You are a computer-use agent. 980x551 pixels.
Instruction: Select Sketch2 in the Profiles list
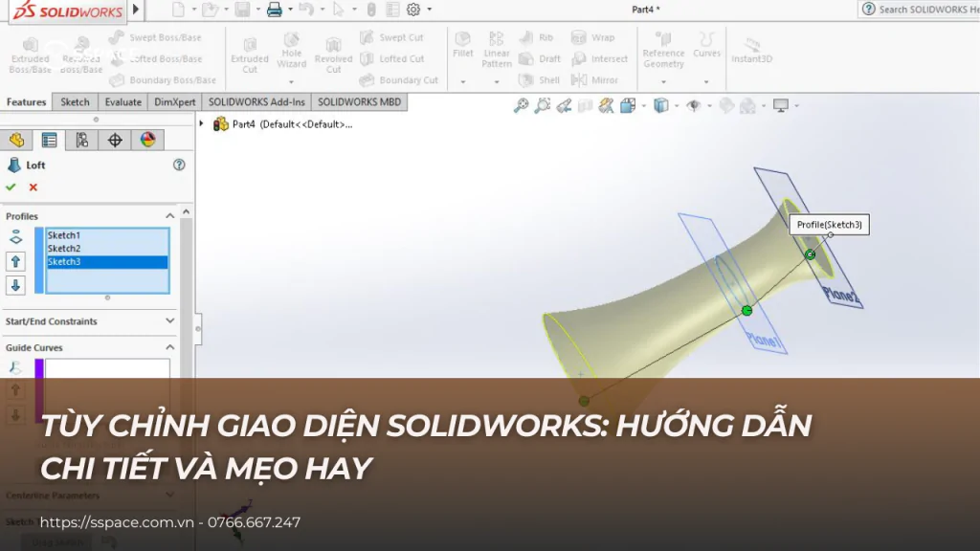[x=107, y=248]
